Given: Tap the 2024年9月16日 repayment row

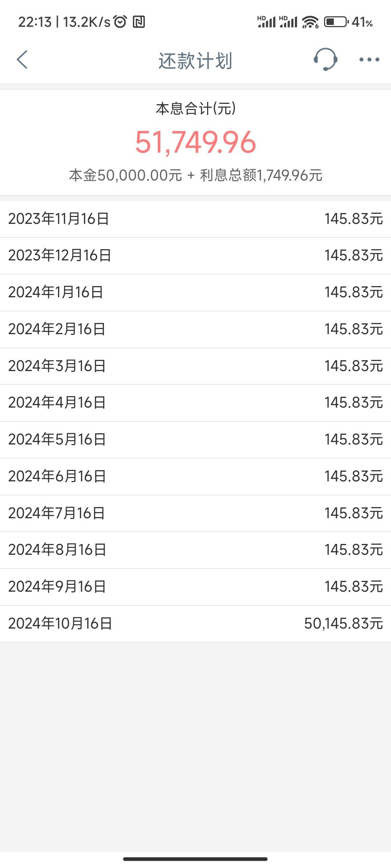Looking at the screenshot, I should [195, 587].
